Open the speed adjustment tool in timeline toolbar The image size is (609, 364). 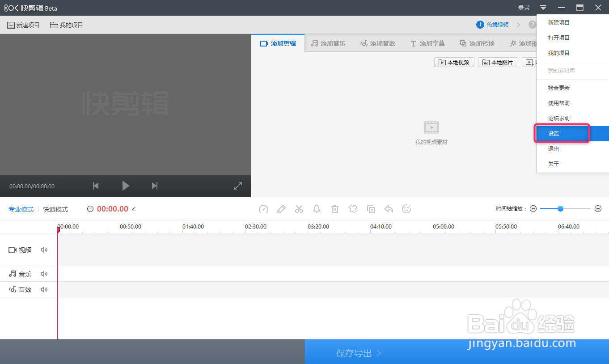tap(263, 209)
